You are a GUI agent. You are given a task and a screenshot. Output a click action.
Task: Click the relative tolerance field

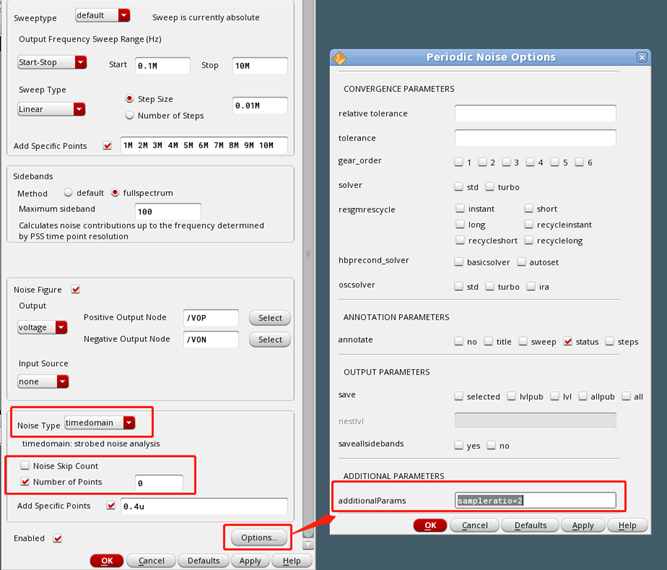point(535,114)
